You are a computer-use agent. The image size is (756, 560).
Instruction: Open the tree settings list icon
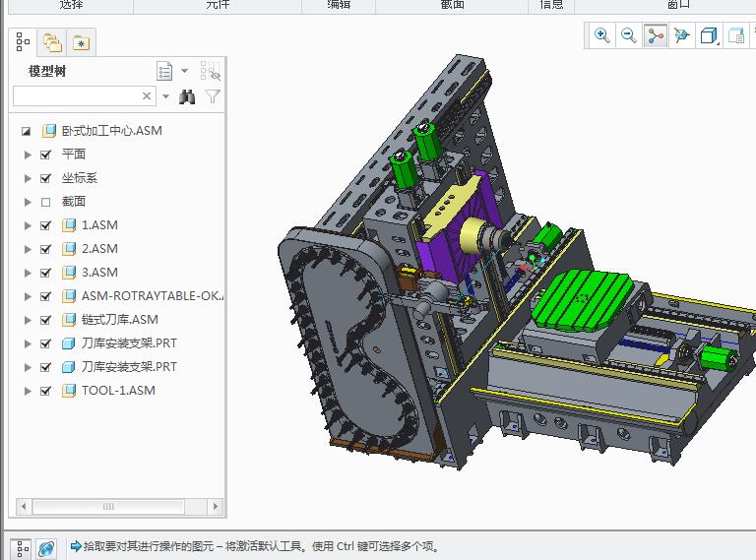click(164, 71)
